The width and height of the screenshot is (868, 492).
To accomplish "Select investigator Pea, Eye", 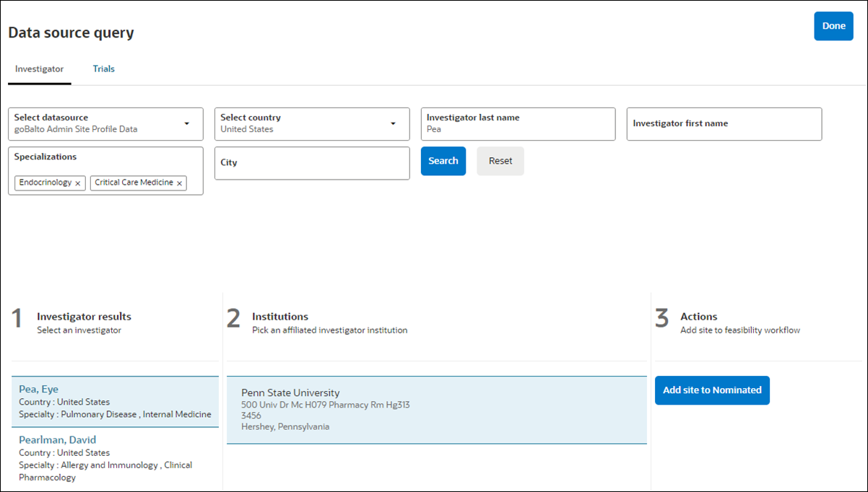I will pyautogui.click(x=116, y=402).
